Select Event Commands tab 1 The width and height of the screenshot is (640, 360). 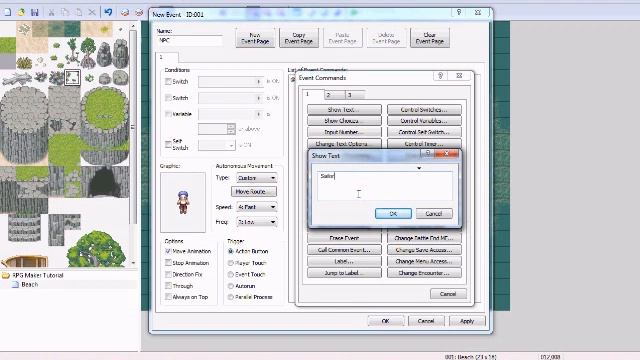pos(313,94)
